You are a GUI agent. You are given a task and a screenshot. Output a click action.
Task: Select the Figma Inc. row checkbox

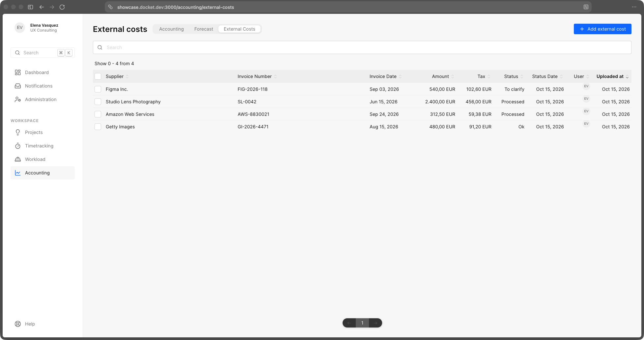click(x=98, y=89)
